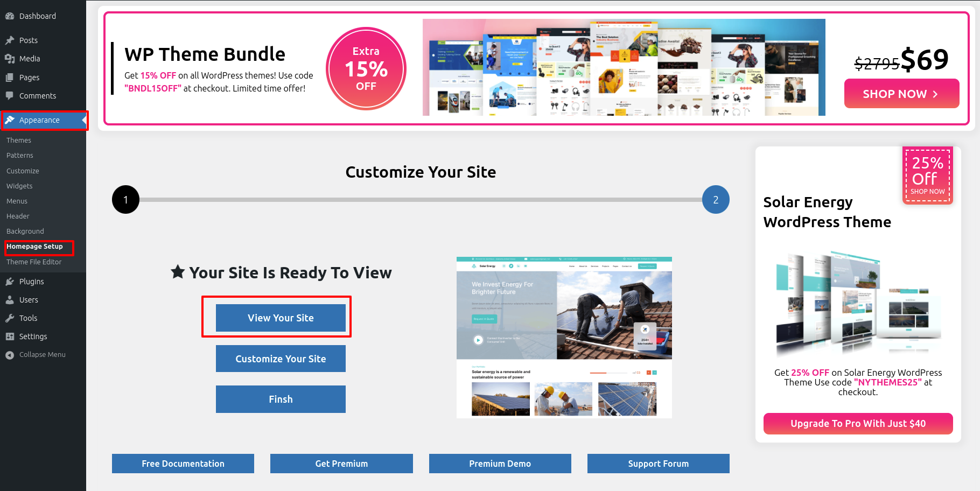Open Free Documentation

coord(183,464)
